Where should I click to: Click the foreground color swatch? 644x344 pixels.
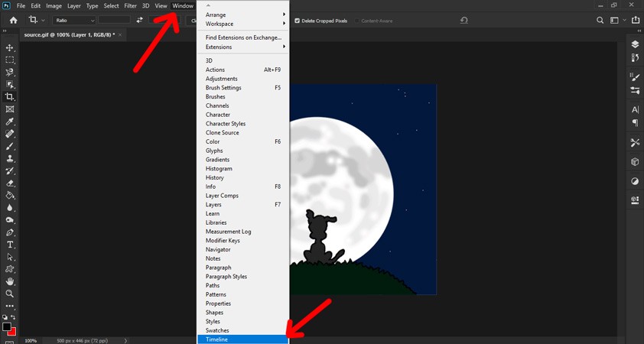[x=7, y=326]
